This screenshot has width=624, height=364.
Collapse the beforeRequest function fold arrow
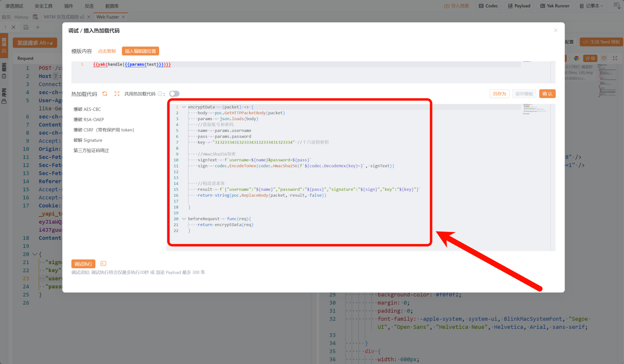tap(184, 219)
